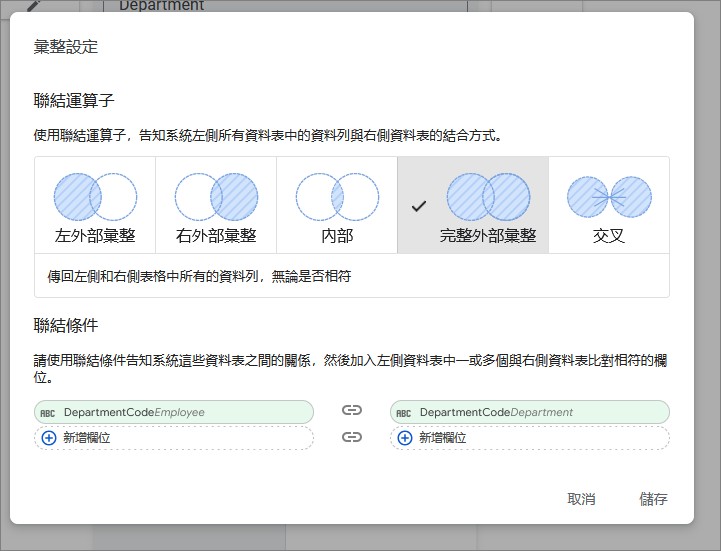This screenshot has height=551, width=721.
Task: Click the 完整外部彙整 full outer Venn diagram
Action: (488, 196)
